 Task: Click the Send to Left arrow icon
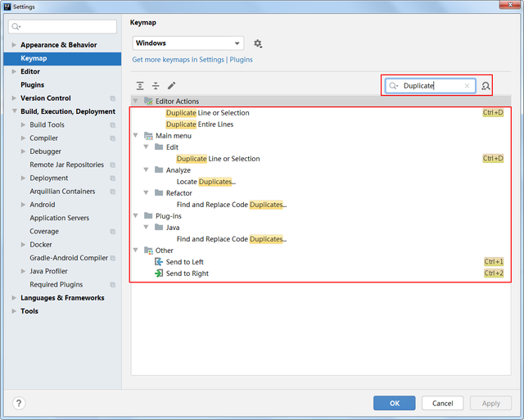coord(159,262)
